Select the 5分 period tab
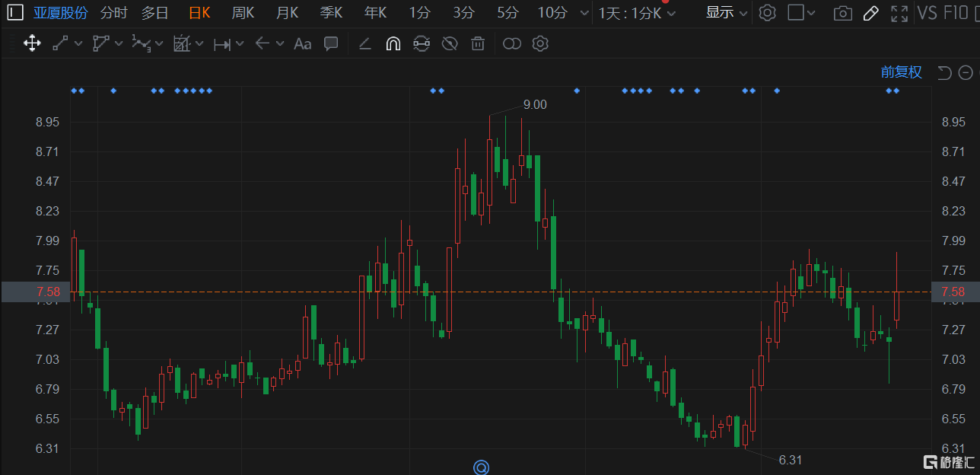The height and width of the screenshot is (475, 980). (508, 13)
